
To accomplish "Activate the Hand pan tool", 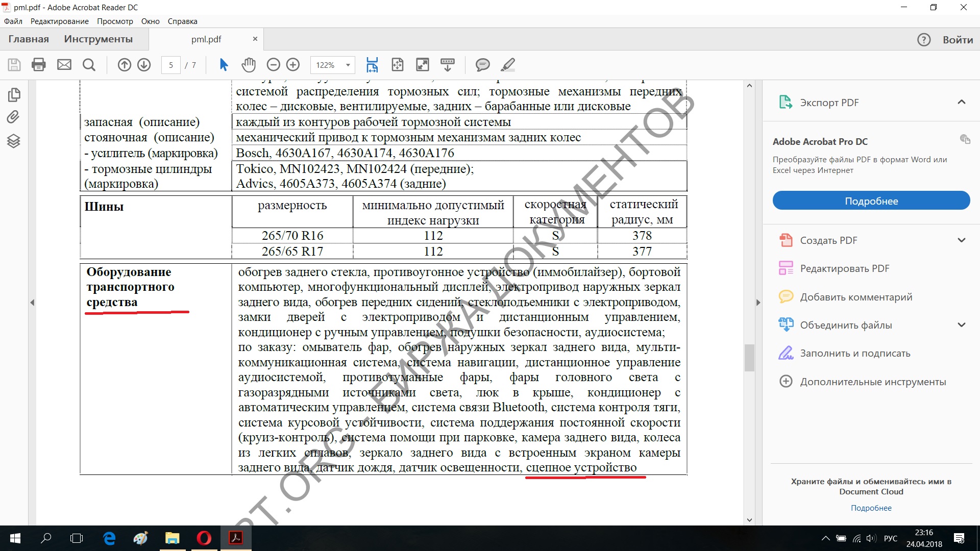I will coord(249,65).
